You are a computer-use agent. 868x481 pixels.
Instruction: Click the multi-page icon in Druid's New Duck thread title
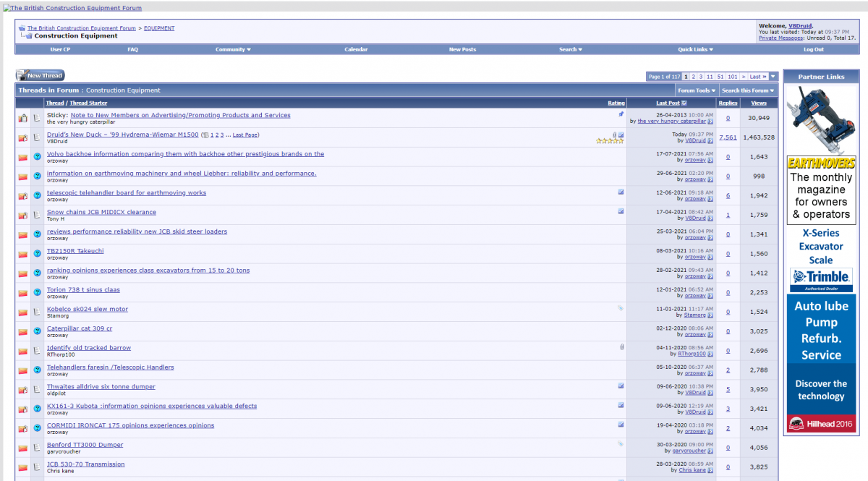coord(205,135)
